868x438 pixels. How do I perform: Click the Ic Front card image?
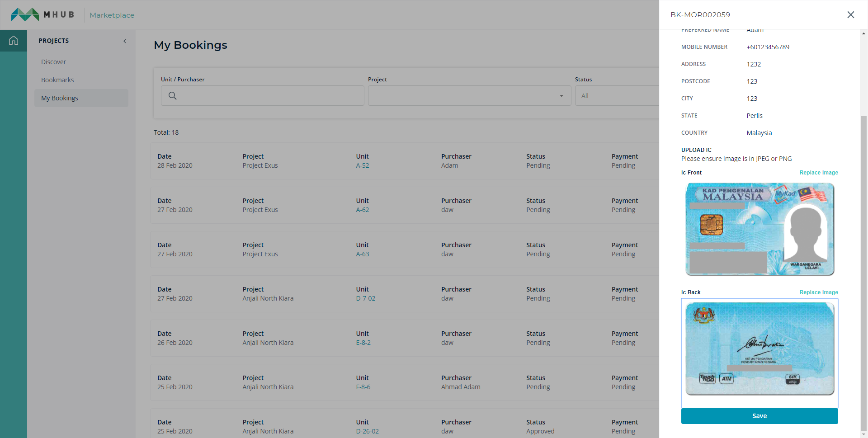tap(759, 229)
